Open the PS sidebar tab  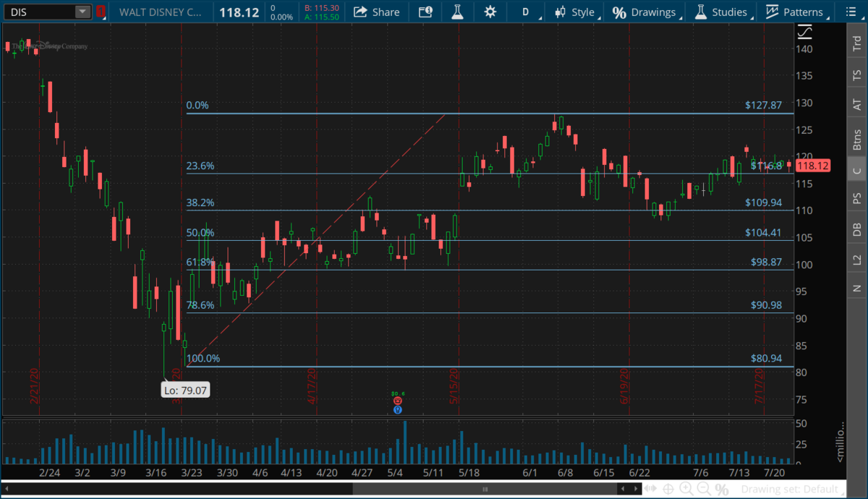(857, 197)
